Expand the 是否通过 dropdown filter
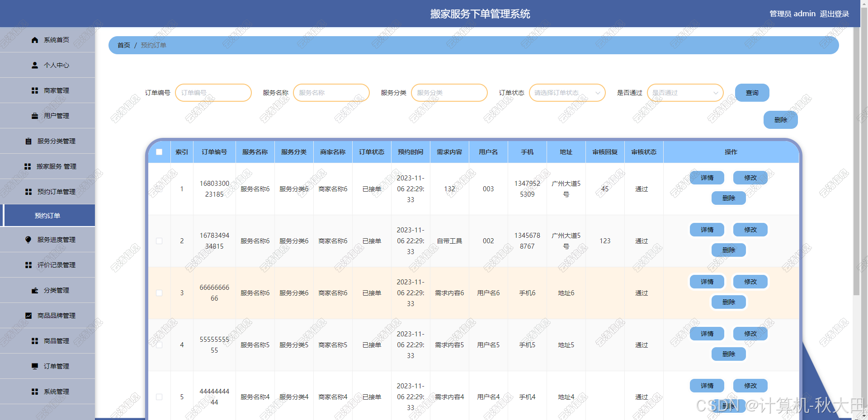Viewport: 868px width, 420px height. click(x=685, y=93)
